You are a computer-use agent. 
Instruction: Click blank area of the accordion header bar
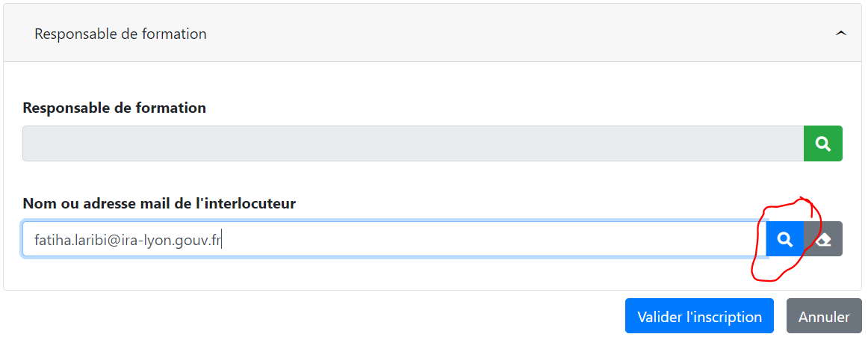(x=521, y=34)
